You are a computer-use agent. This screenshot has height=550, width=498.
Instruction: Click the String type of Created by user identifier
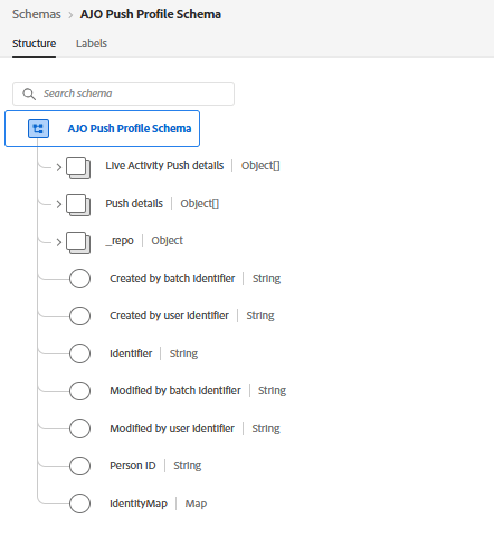point(260,316)
